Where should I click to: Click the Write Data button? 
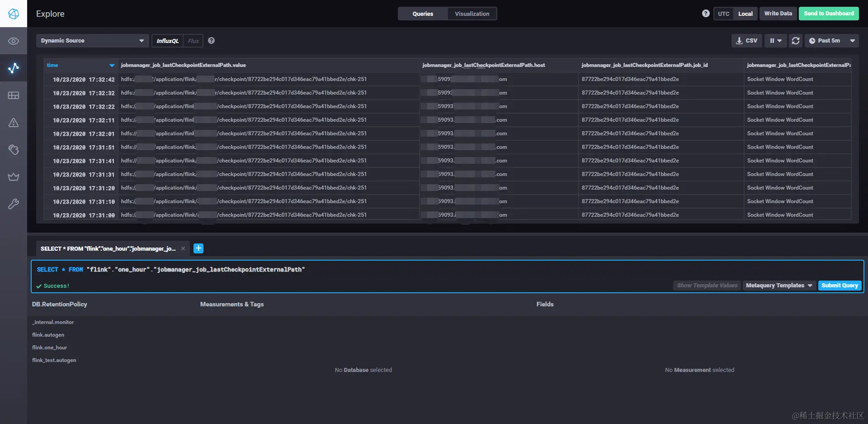(x=778, y=14)
